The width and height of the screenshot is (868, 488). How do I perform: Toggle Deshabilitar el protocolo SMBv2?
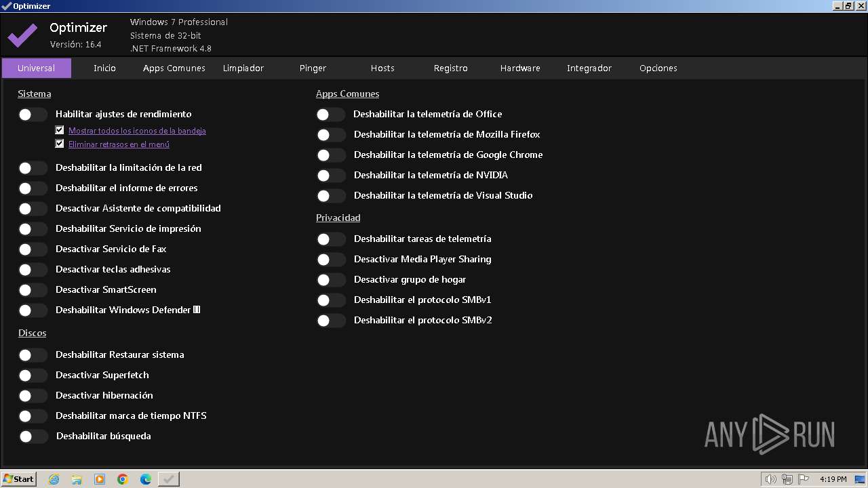[331, 321]
